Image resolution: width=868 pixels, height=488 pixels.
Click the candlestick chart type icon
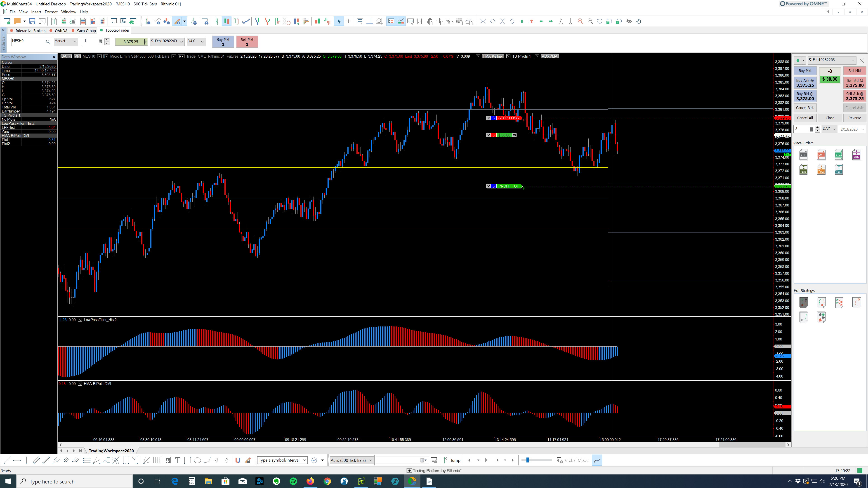pos(226,21)
